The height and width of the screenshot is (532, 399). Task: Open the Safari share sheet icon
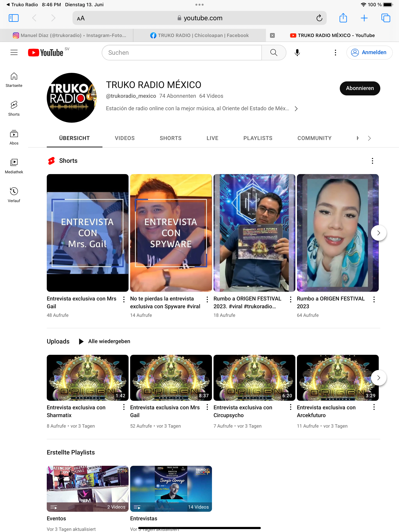[343, 18]
